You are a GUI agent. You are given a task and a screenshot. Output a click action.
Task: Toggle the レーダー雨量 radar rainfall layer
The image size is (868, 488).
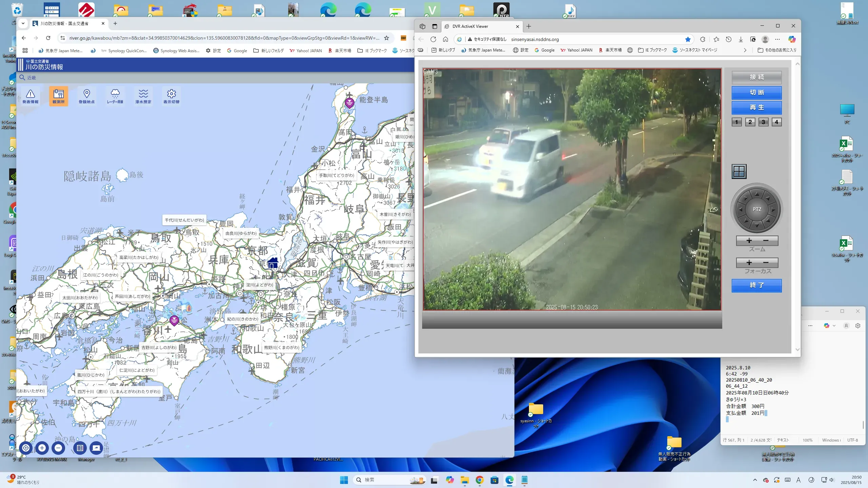[115, 96]
